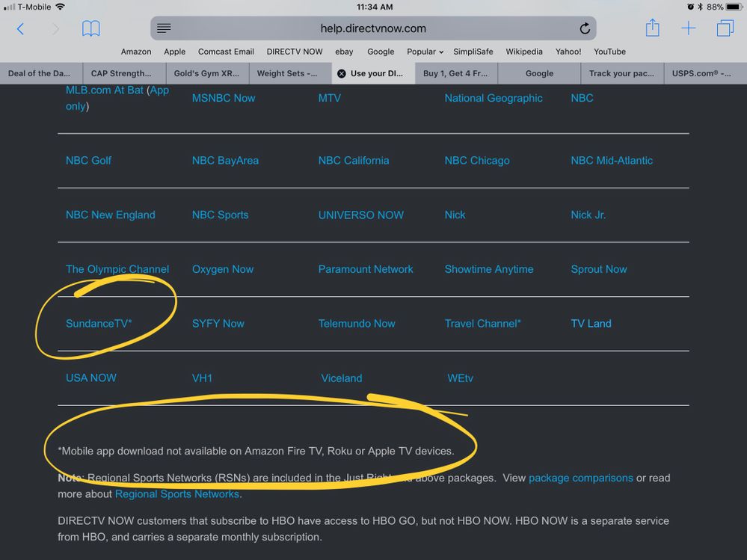747x560 pixels.
Task: Switch to 'Gold's Gym XR...' tab
Action: (x=207, y=73)
